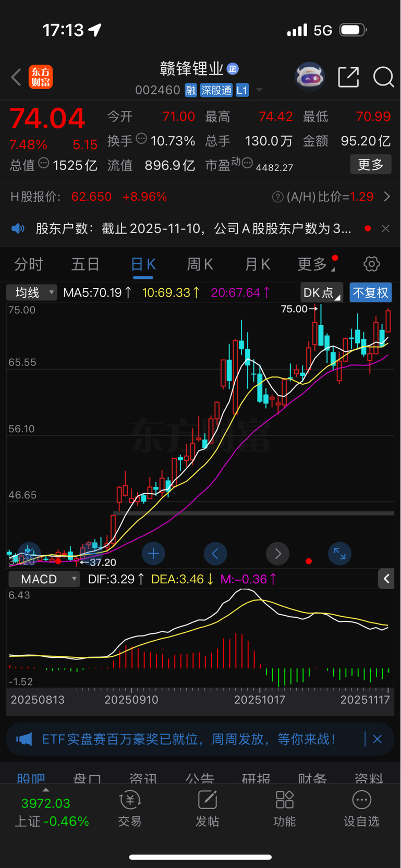Expand chart to fullscreen

(339, 554)
